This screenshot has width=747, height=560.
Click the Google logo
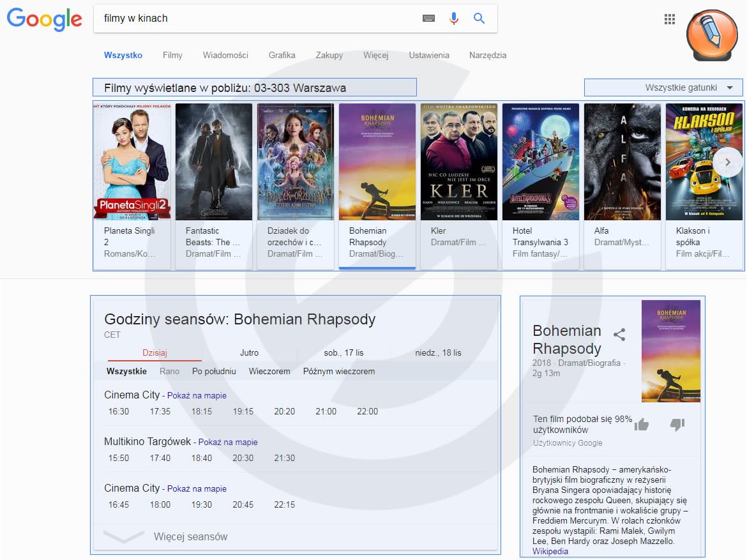(x=44, y=19)
